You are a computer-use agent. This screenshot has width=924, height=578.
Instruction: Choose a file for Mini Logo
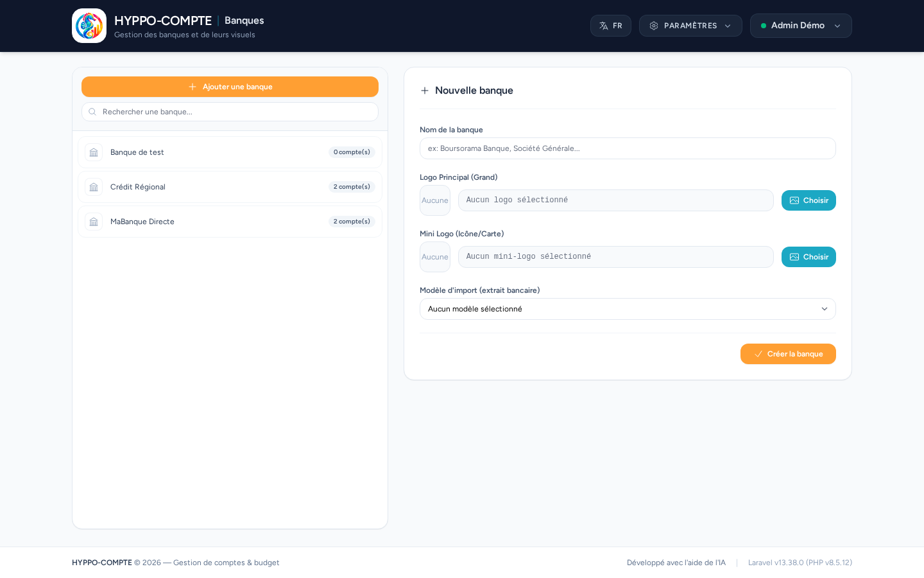click(x=809, y=257)
